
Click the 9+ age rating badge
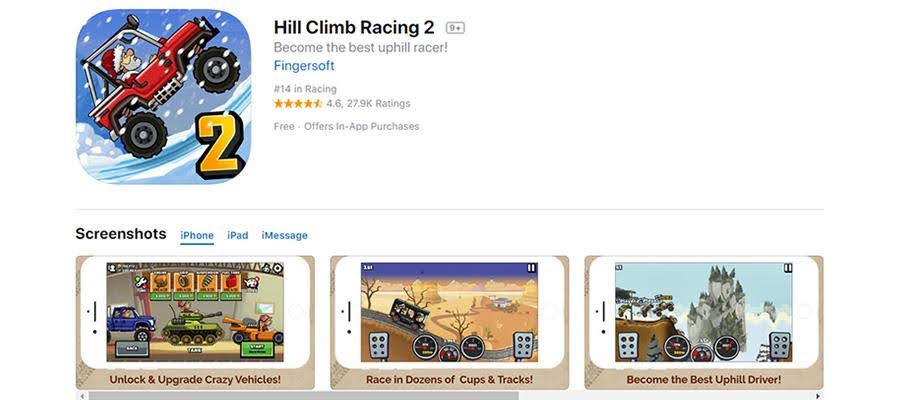click(455, 28)
